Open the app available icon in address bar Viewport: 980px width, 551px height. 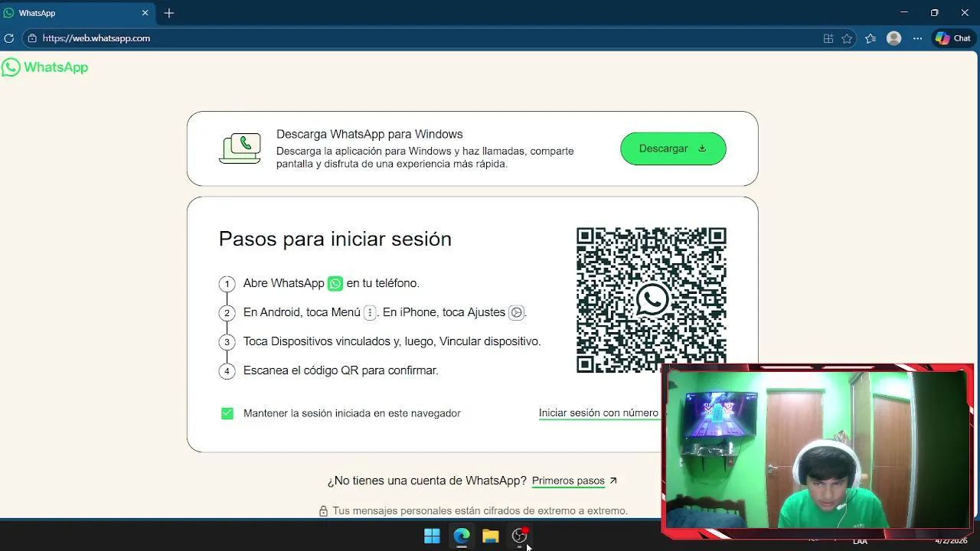coord(828,38)
